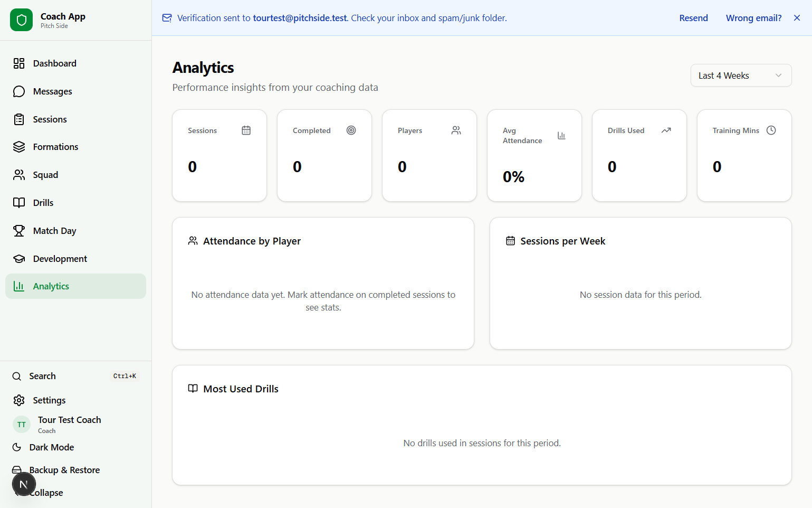This screenshot has height=508, width=812.
Task: Click the Settings gear icon
Action: tap(19, 400)
